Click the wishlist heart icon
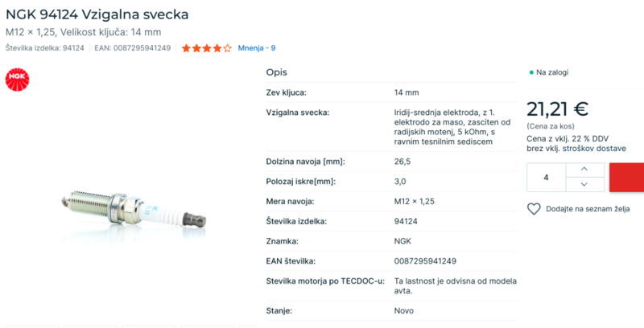644x328 pixels. coord(534,209)
